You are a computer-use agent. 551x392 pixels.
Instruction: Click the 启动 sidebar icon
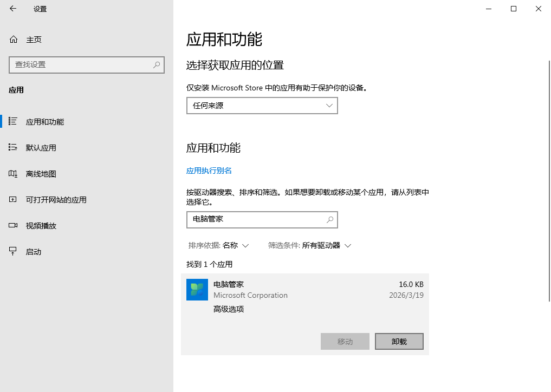[14, 252]
